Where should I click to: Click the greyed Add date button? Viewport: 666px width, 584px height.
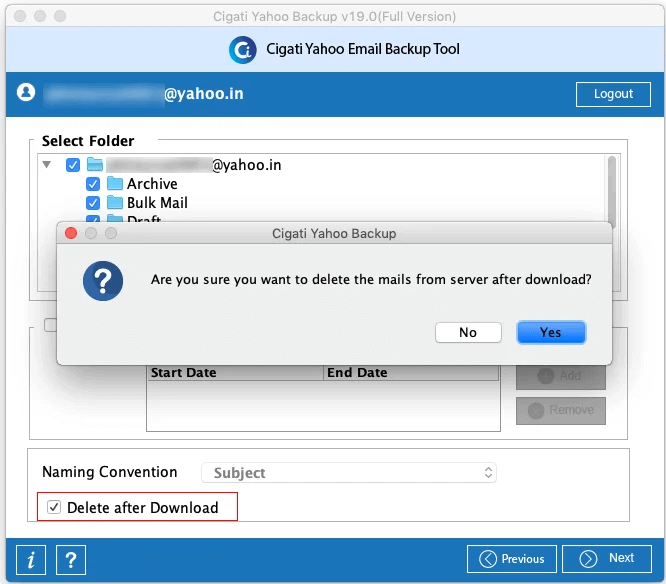561,376
